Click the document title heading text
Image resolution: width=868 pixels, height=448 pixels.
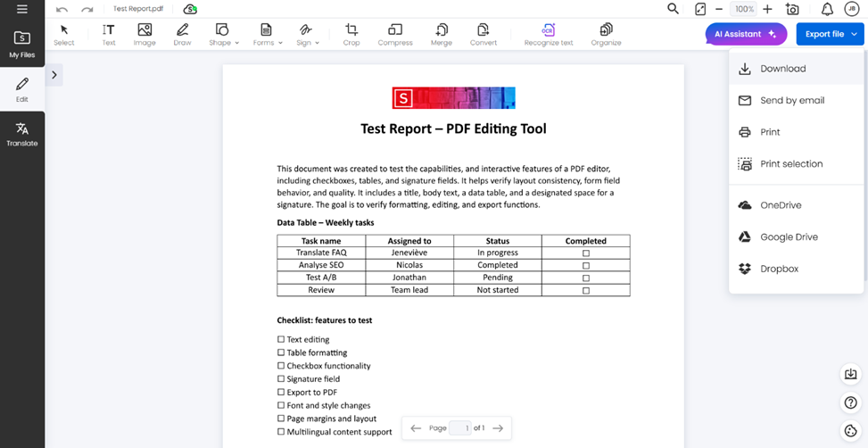pyautogui.click(x=453, y=129)
